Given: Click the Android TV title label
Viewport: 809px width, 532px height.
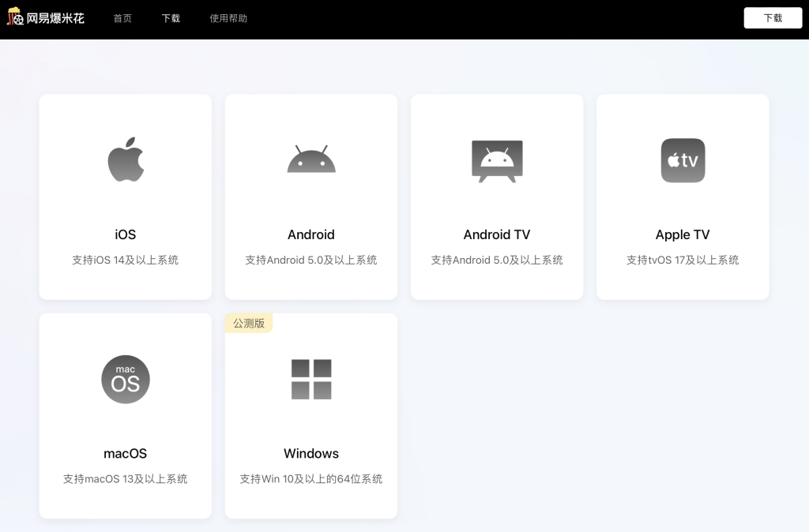Looking at the screenshot, I should 497,234.
